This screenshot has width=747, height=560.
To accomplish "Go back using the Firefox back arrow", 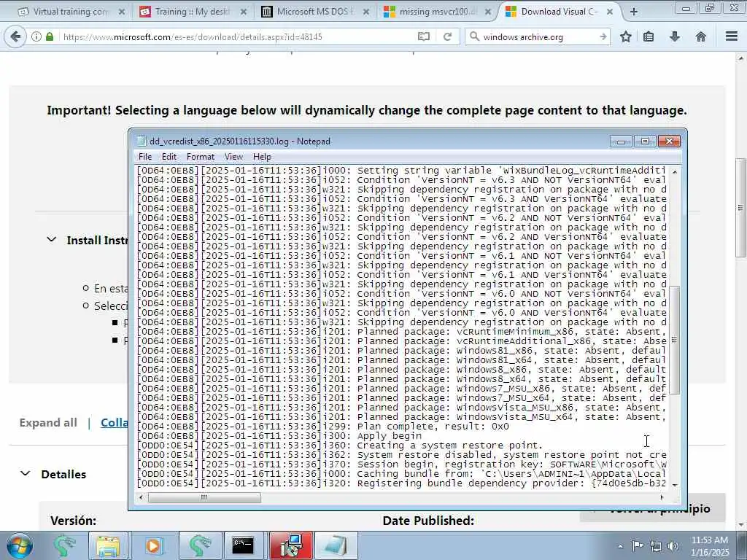I will (15, 36).
